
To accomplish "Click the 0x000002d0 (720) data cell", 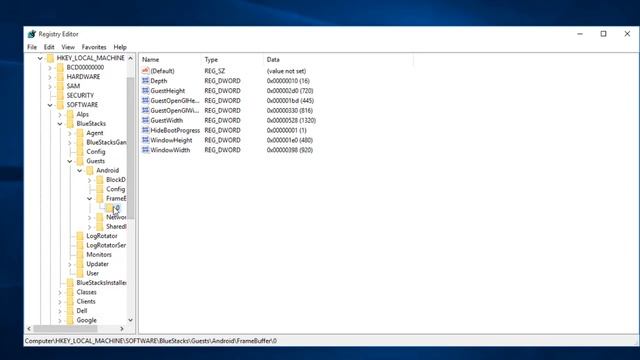I will coord(290,91).
